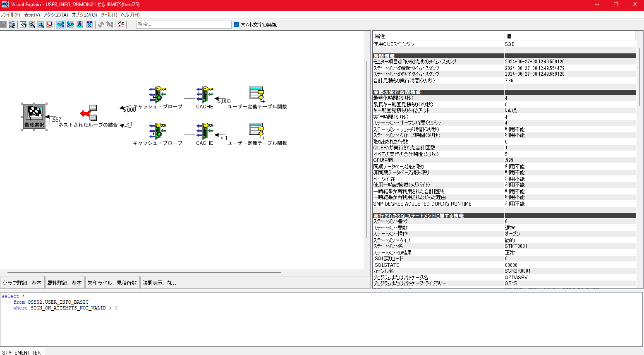Select the upper CACHE node icon
This screenshot has height=355, width=644.
[x=205, y=95]
